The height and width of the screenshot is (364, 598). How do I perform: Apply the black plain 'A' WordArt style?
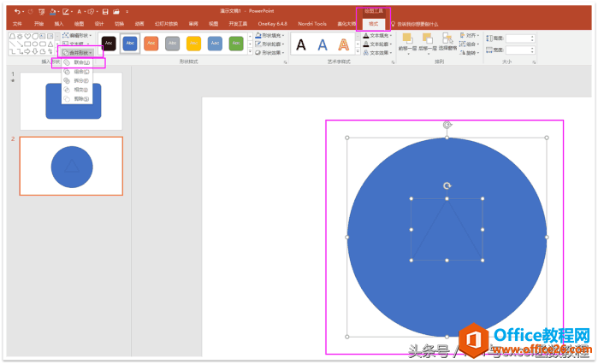tap(301, 44)
